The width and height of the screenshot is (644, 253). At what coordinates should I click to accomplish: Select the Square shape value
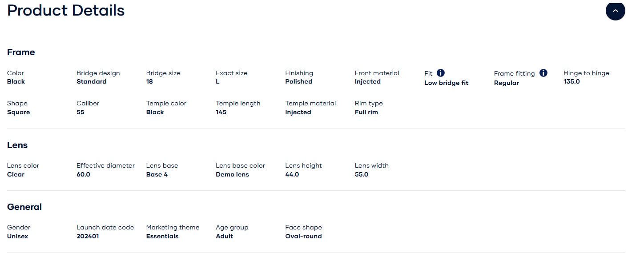(19, 112)
